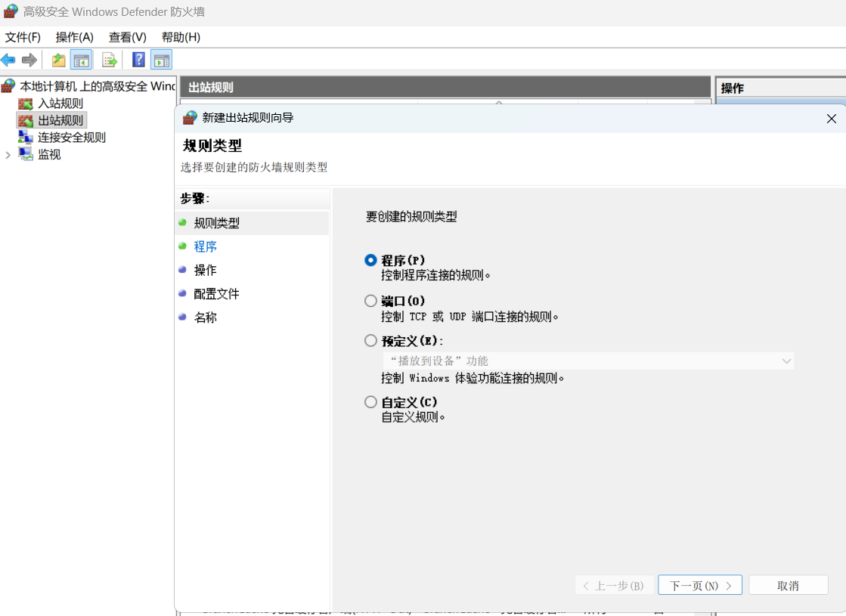The image size is (846, 616).
Task: Open the 查看(V) menu
Action: pos(127,37)
